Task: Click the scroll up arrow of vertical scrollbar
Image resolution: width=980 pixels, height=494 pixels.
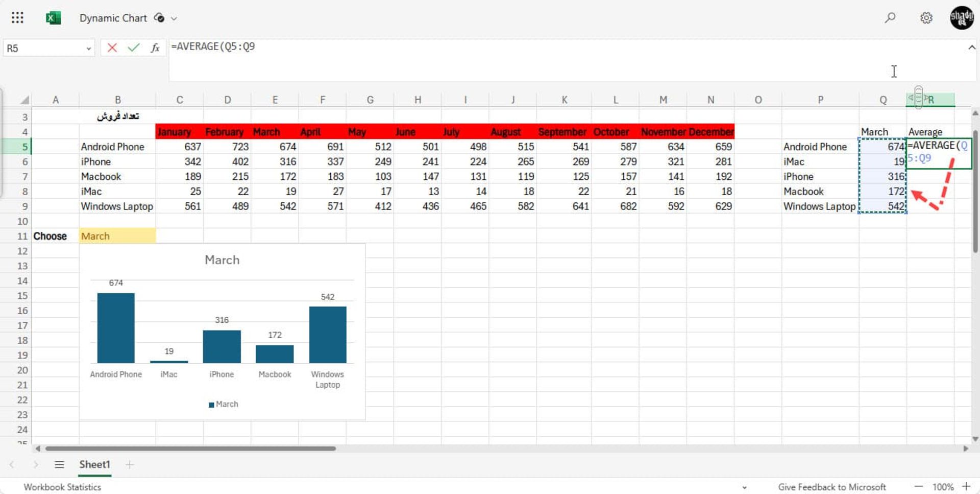Action: pos(975,113)
